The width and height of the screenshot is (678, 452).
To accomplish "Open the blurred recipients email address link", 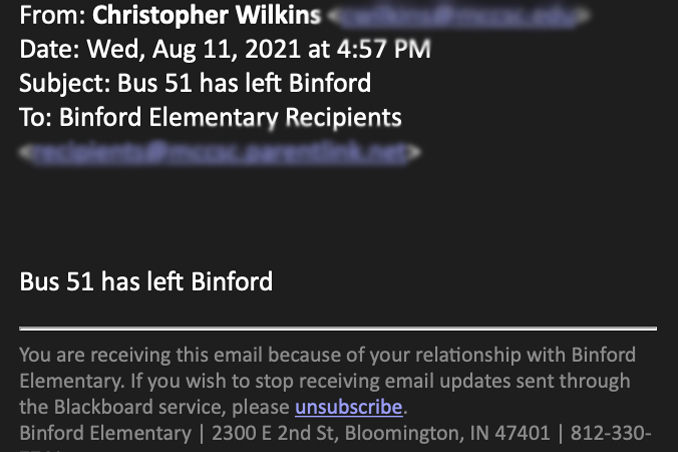I will pos(220,153).
